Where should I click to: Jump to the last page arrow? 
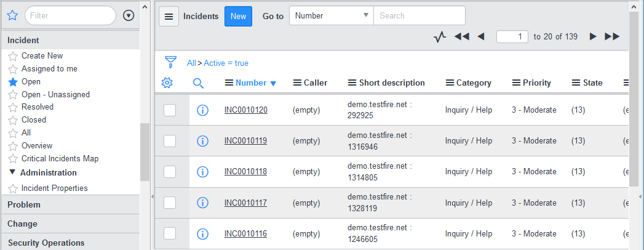[612, 37]
